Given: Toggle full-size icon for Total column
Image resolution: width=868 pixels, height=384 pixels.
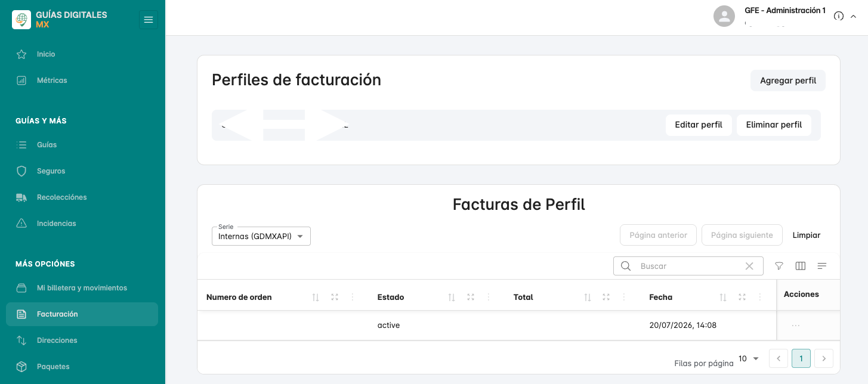Looking at the screenshot, I should [x=606, y=297].
